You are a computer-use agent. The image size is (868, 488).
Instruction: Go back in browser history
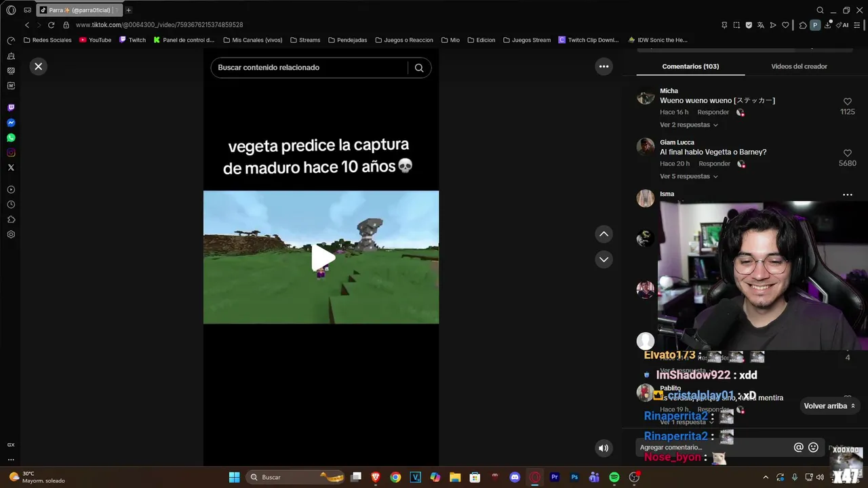[27, 25]
